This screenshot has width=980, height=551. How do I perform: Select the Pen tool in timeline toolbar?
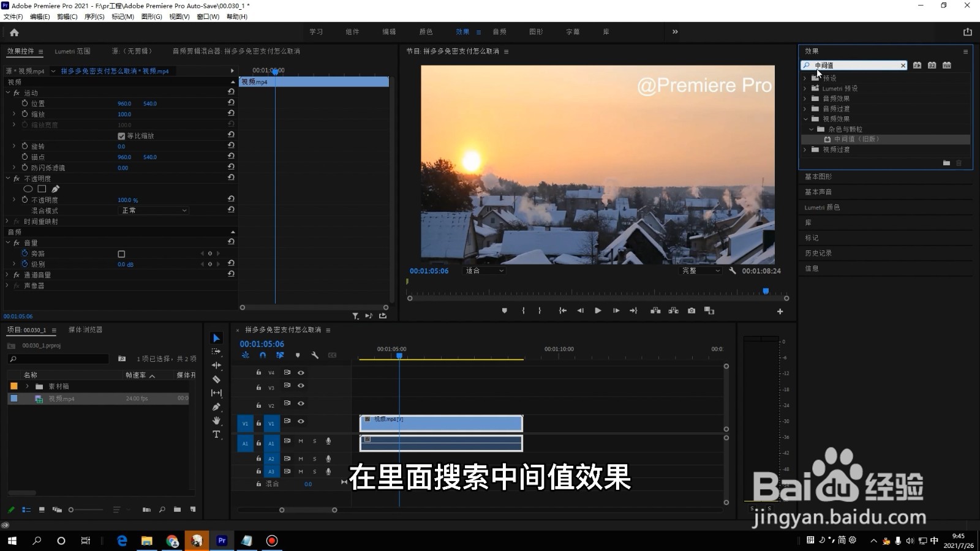click(216, 407)
